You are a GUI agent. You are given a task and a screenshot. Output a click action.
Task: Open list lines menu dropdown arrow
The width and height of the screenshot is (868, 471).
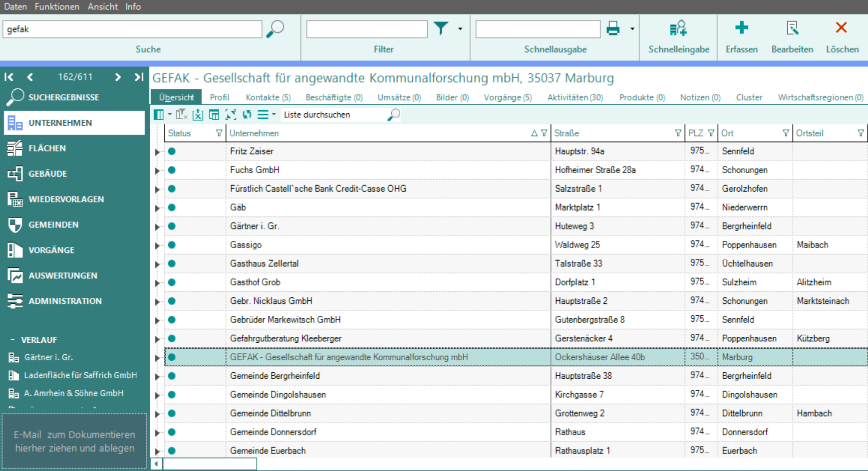pos(274,115)
